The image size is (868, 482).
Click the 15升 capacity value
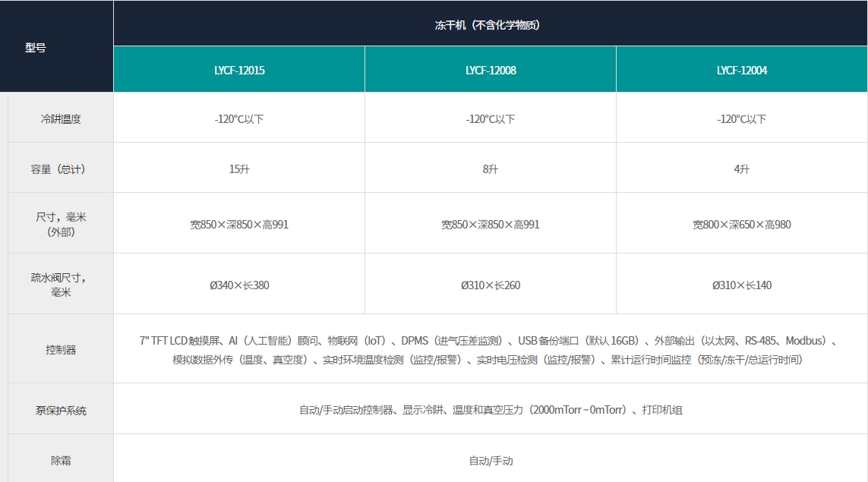coord(239,169)
